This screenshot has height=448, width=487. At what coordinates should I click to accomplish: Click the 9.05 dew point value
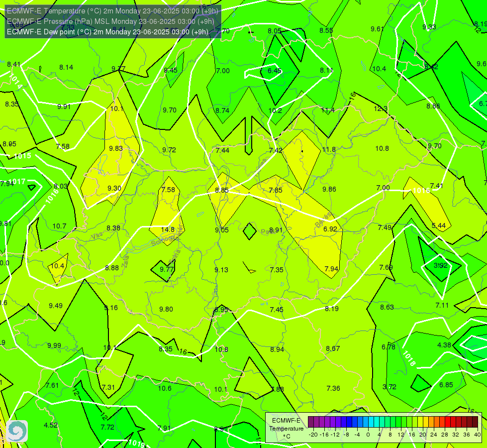pos(222,230)
